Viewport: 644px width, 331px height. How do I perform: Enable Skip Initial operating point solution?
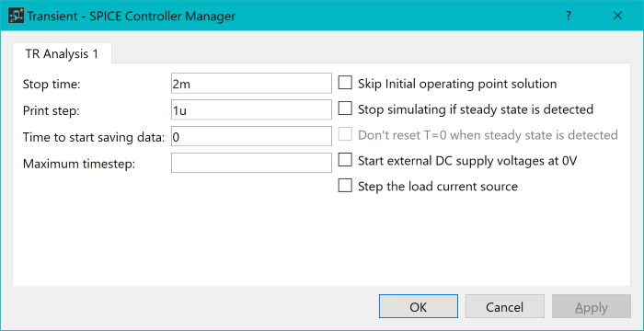click(345, 84)
